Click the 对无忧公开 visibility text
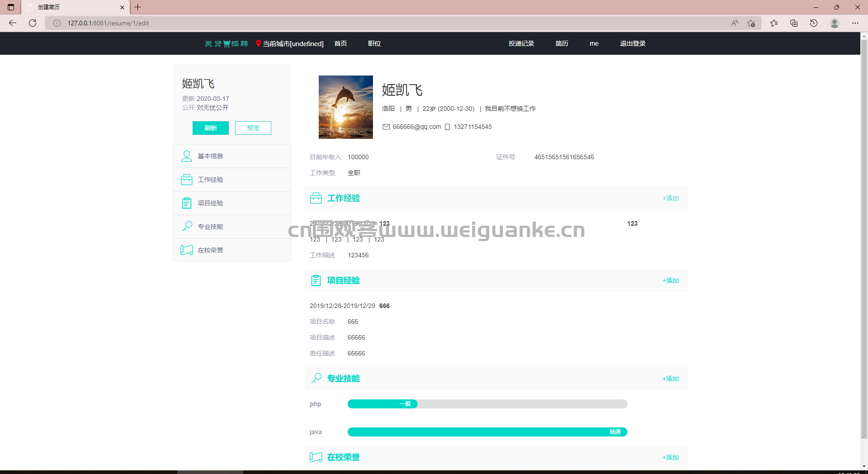This screenshot has height=474, width=868. point(212,108)
